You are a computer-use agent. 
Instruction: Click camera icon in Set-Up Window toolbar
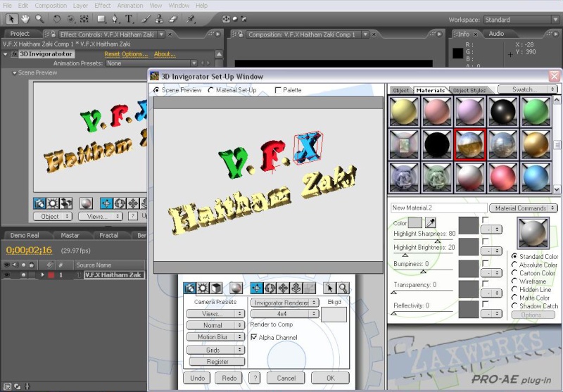click(x=189, y=288)
